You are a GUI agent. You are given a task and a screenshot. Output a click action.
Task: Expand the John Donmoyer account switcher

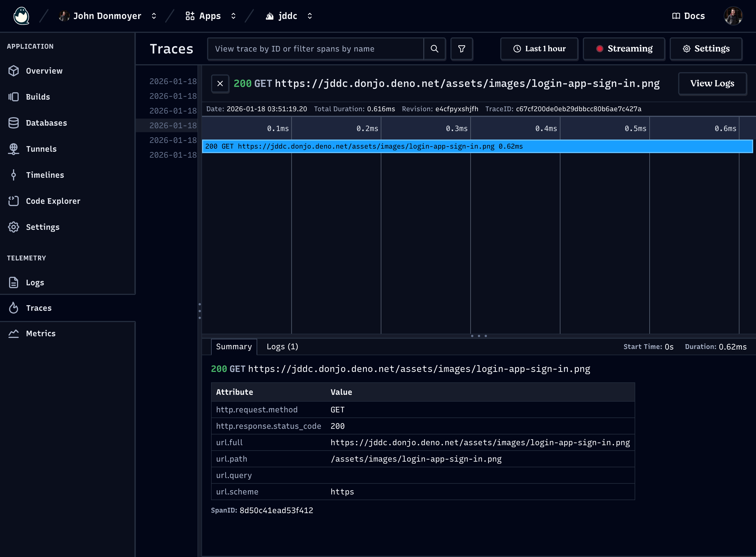click(x=108, y=16)
